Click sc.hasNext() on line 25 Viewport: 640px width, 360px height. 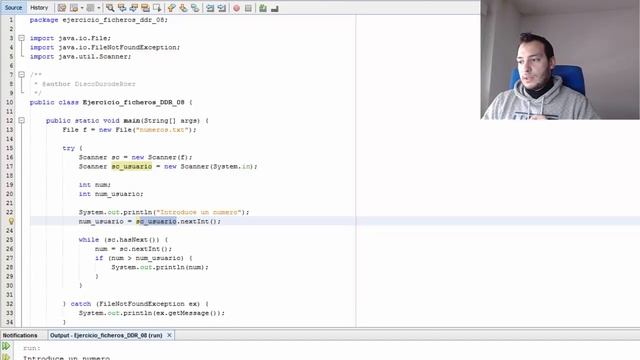pos(133,240)
